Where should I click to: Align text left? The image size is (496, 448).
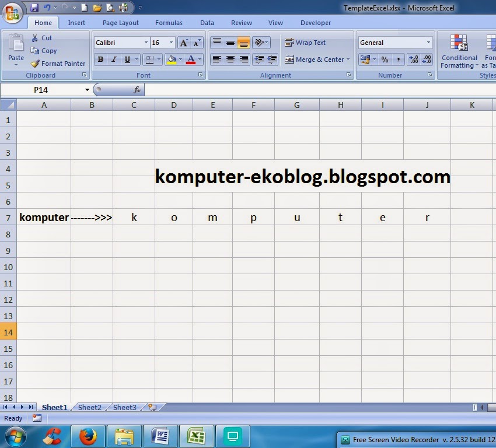point(216,60)
